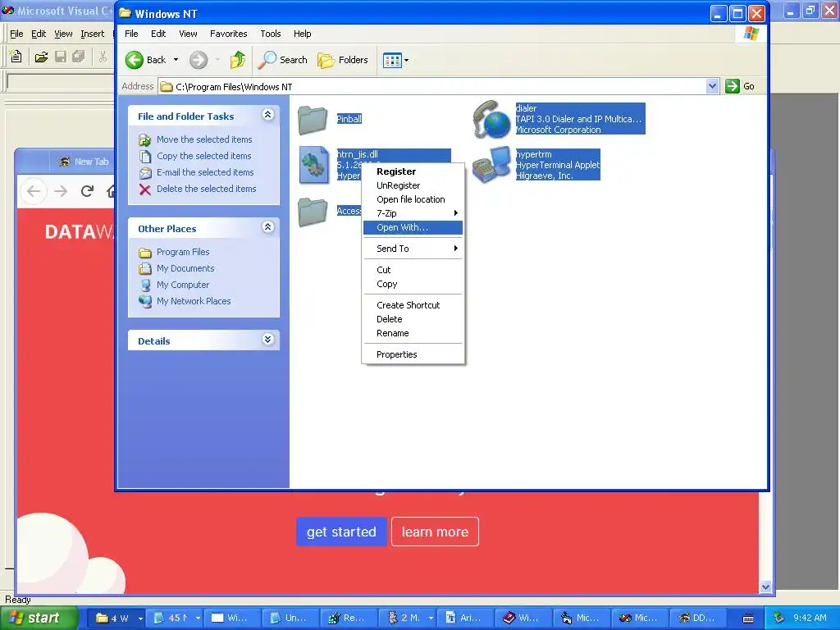Image resolution: width=840 pixels, height=630 pixels.
Task: Click the scroll-down arrow of browser scrollbar
Action: point(765,587)
